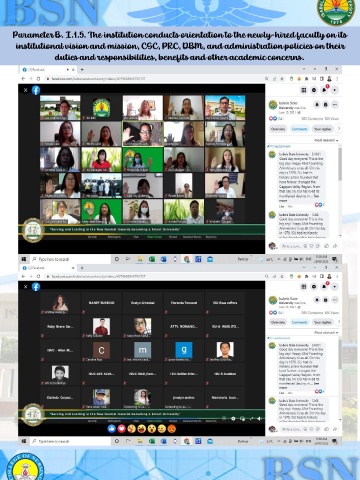360x480 pixels.
Task: Expand chevron beside Your replies, upper screenshot
Action: [339, 128]
